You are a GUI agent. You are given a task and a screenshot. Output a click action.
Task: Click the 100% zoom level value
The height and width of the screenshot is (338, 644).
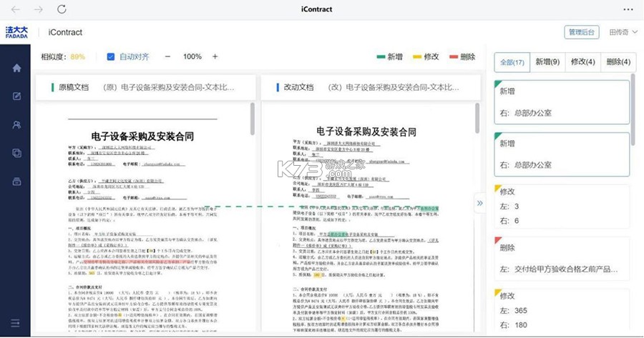(x=192, y=56)
